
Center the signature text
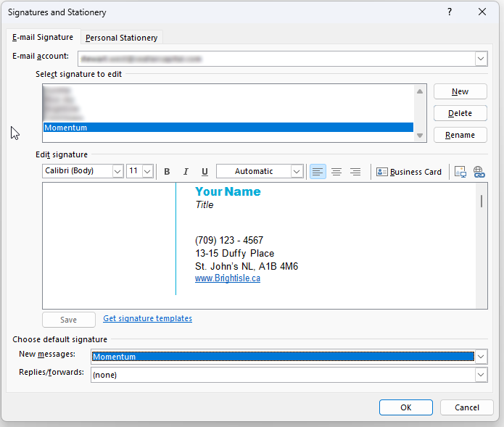(336, 172)
